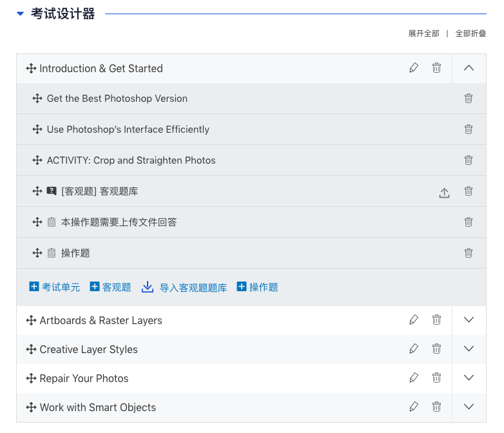Delete the 操作题 item
This screenshot has width=504, height=433.
469,253
